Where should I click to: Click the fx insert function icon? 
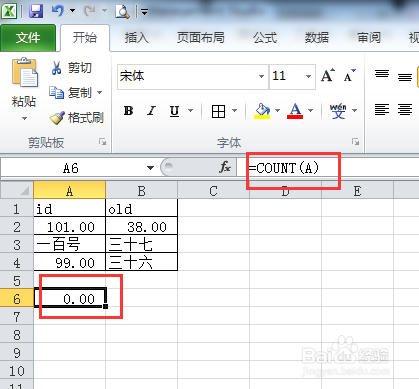tap(225, 167)
